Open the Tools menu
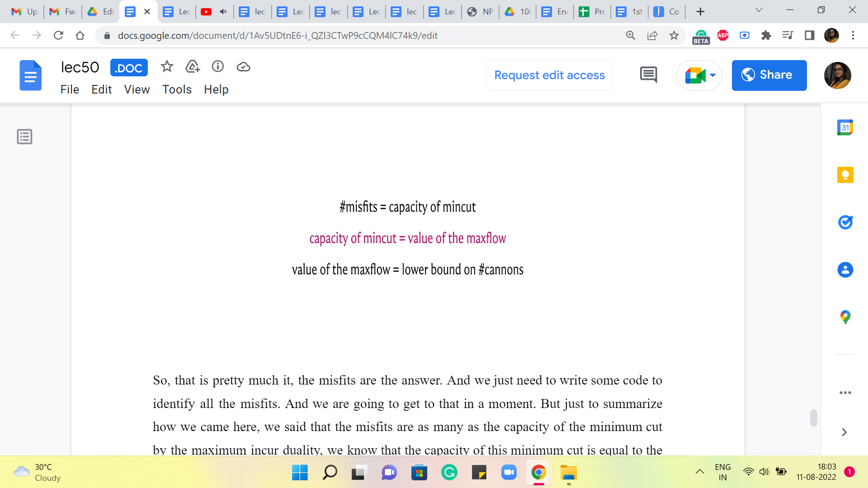868x488 pixels. (x=177, y=89)
